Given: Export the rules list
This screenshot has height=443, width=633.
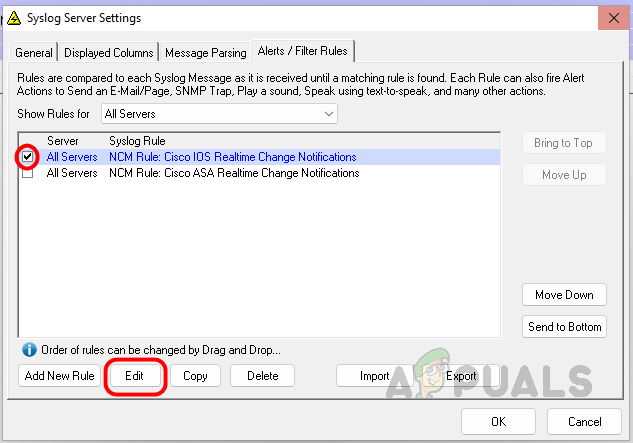Looking at the screenshot, I should [461, 376].
